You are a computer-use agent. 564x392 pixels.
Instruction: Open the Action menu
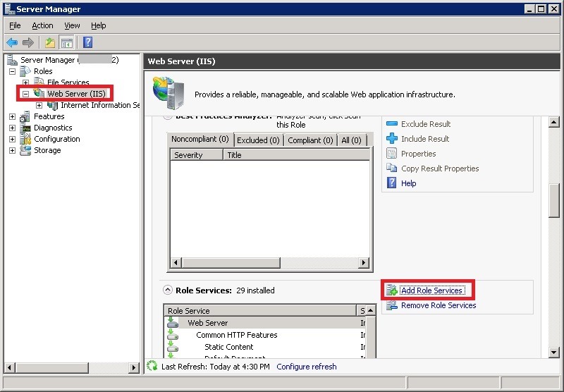point(42,25)
